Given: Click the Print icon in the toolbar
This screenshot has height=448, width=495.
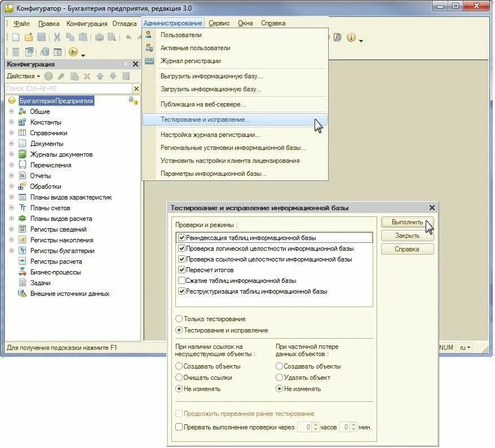Looking at the screenshot, I should pos(99,37).
